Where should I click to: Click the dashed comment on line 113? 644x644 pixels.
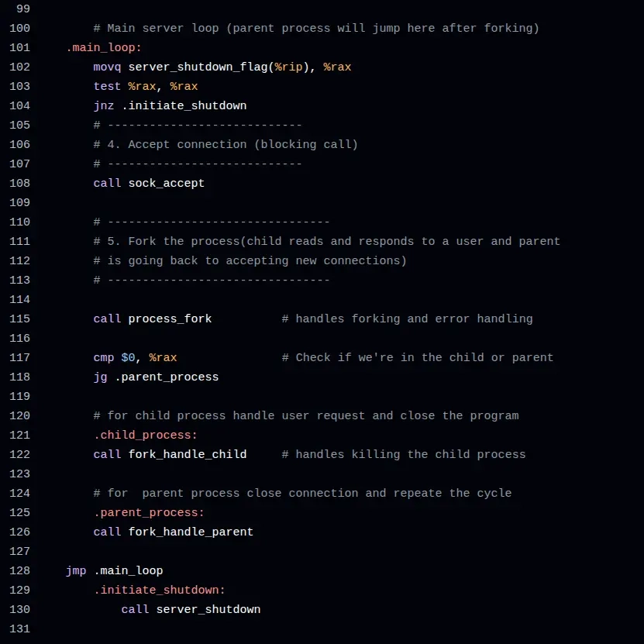[x=212, y=280]
